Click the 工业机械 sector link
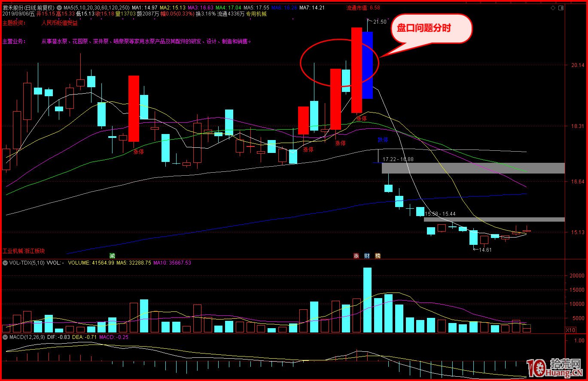 [x=12, y=251]
